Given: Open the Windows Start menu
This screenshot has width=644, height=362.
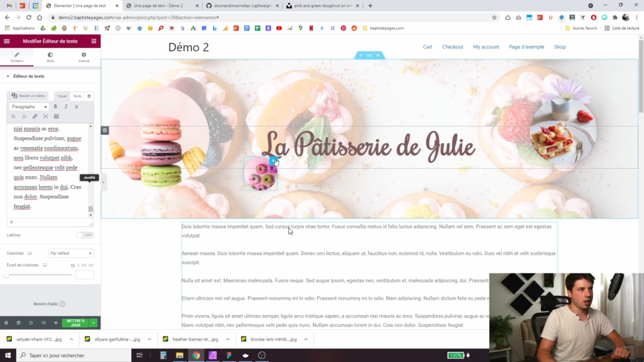Looking at the screenshot, I should (x=8, y=355).
